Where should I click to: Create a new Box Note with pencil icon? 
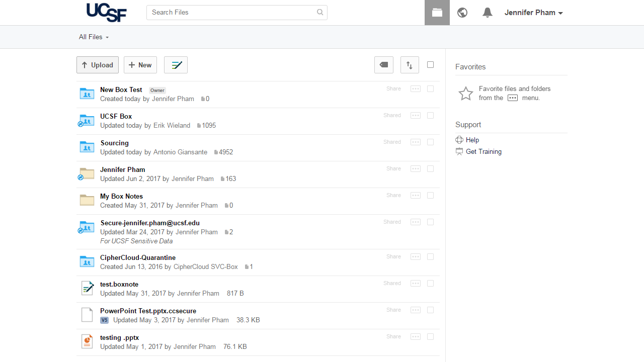pyautogui.click(x=176, y=65)
